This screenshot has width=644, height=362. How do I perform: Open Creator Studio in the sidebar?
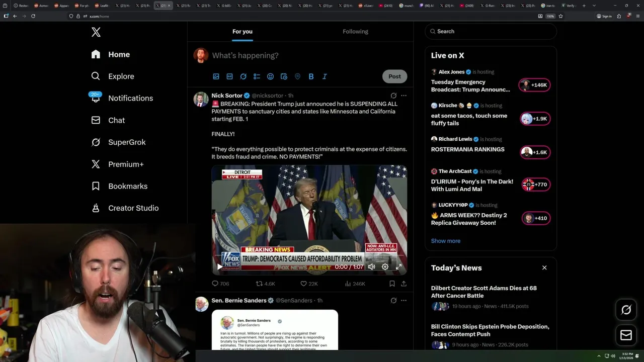(x=125, y=208)
